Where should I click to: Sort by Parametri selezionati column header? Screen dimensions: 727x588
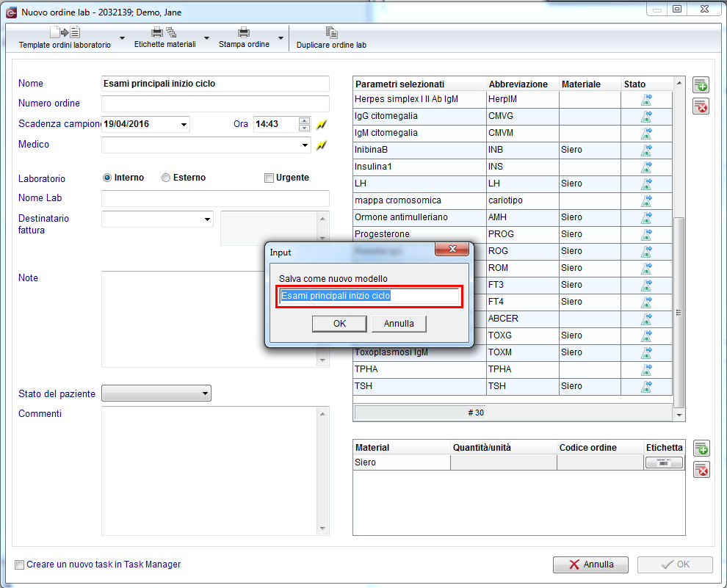point(419,84)
